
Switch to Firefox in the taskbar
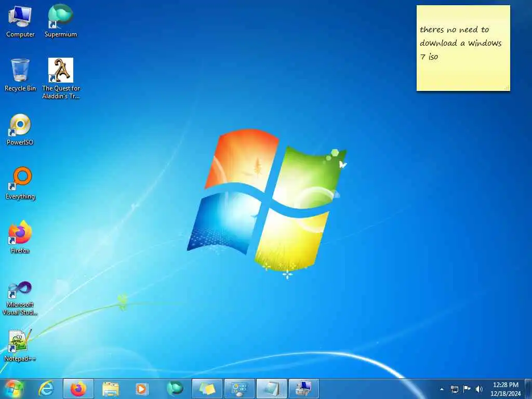click(x=78, y=389)
